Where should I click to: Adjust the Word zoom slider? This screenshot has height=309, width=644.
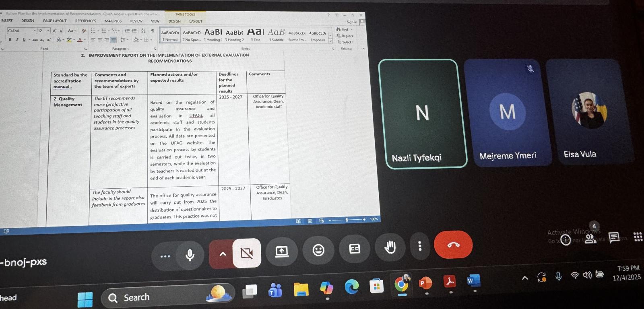point(347,220)
